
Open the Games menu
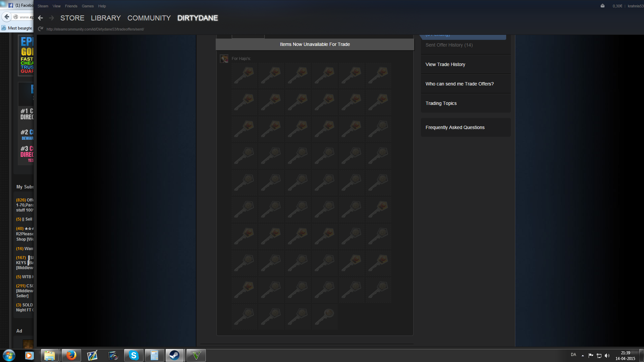click(x=88, y=6)
